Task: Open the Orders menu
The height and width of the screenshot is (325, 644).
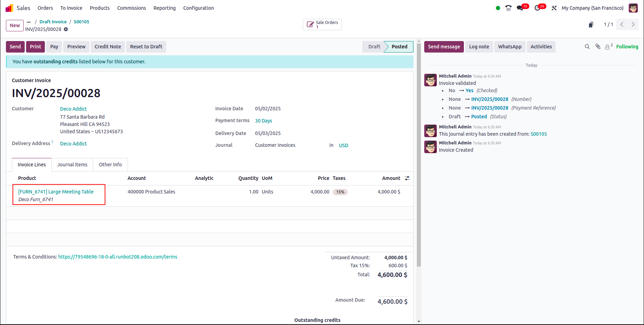Action: [45, 8]
